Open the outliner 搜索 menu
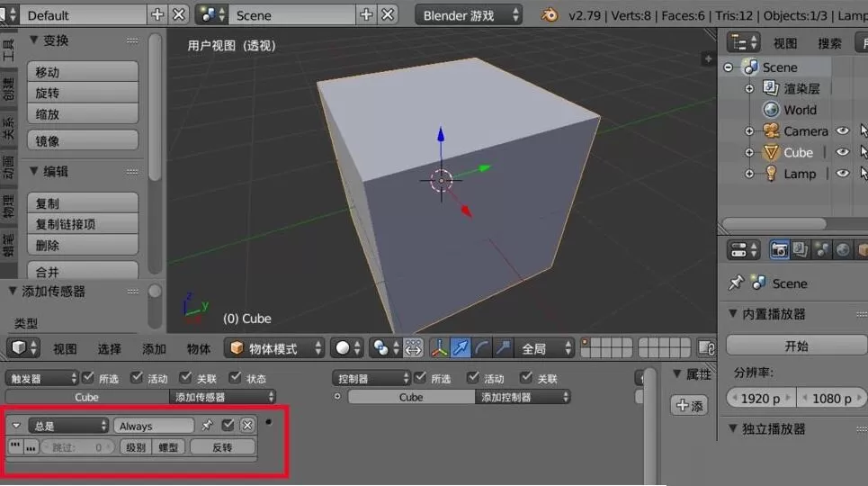 coord(829,43)
